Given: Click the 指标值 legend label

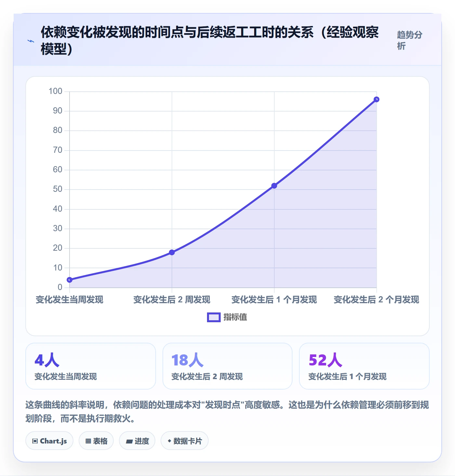Looking at the screenshot, I should pos(235,317).
